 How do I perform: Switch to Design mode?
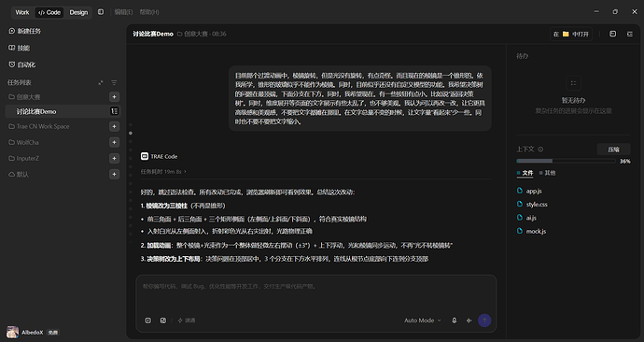78,12
